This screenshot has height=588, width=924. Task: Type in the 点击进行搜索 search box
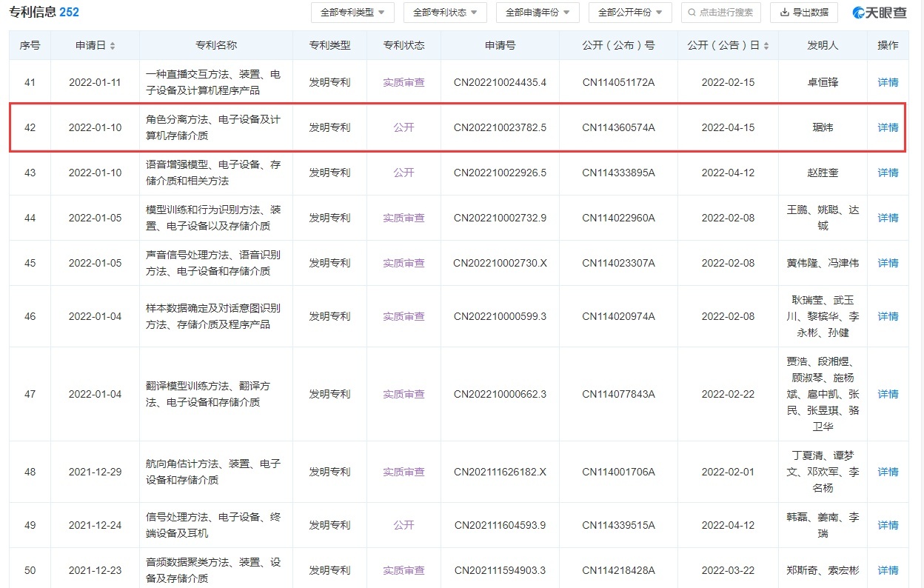click(726, 13)
